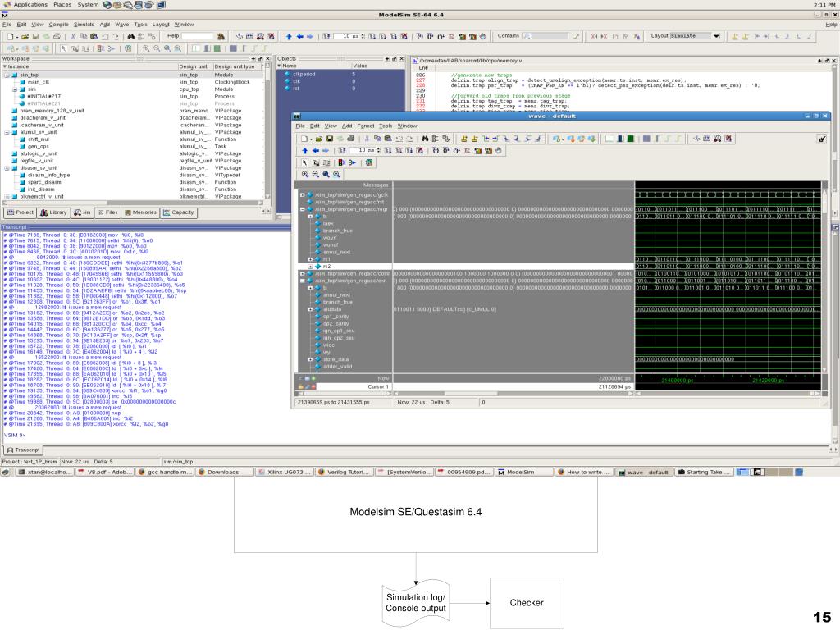Collapse the store_data signal in wave window

click(310, 359)
